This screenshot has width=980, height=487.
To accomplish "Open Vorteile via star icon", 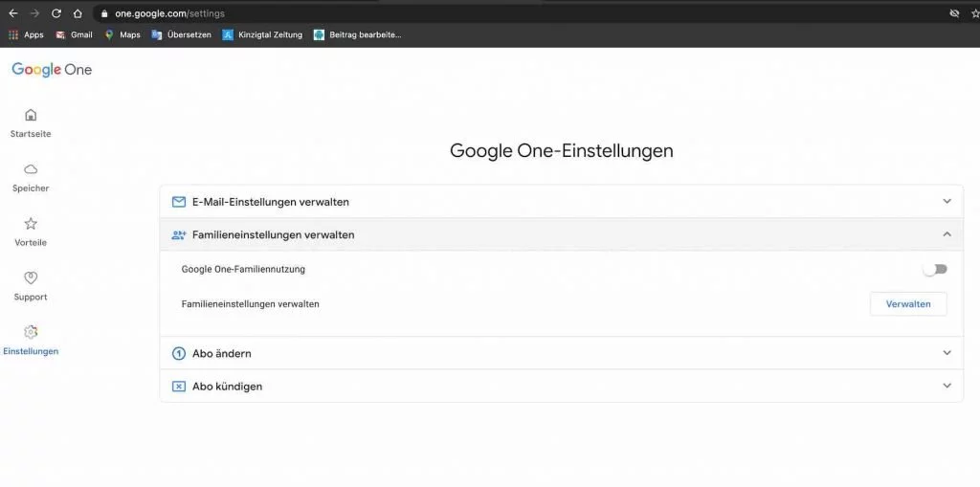I will pos(31,224).
